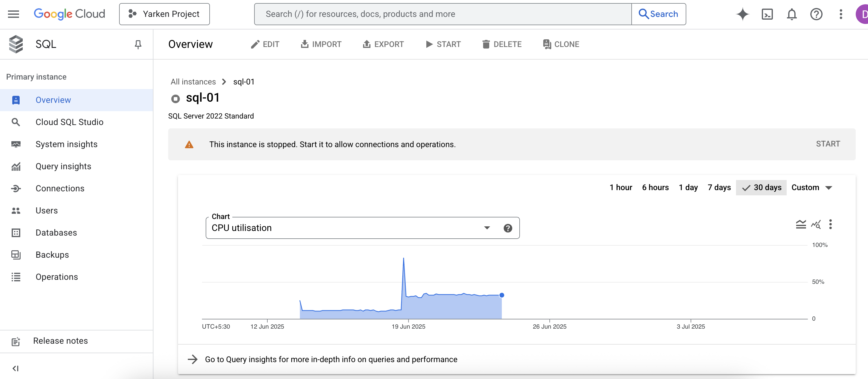Switch to the Connections section

click(60, 188)
